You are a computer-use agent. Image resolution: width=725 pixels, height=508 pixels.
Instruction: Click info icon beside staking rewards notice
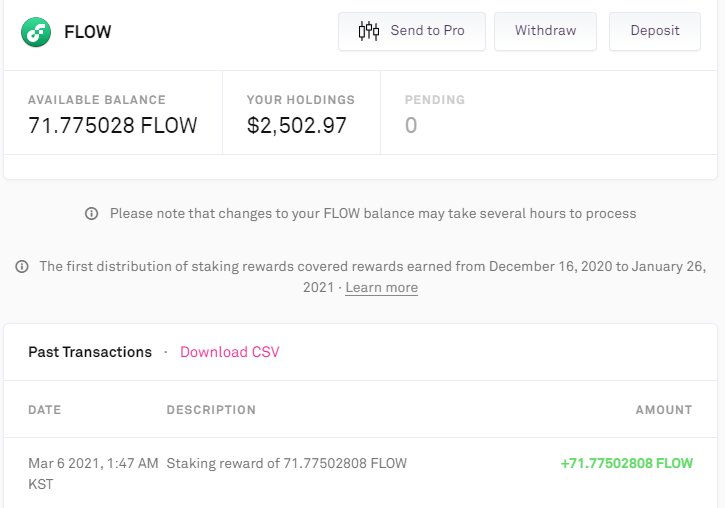22,267
